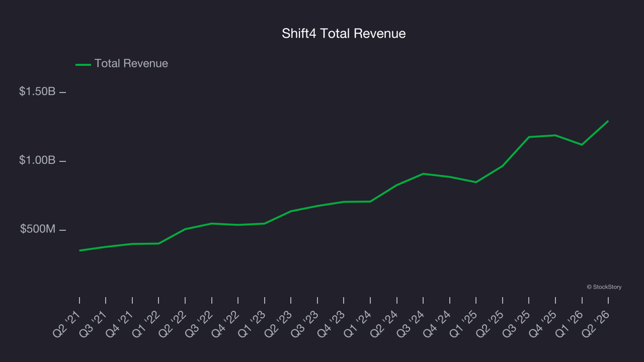Click the 'Q3 '23' x-axis label
Image resolution: width=644 pixels, height=362 pixels.
[305, 323]
